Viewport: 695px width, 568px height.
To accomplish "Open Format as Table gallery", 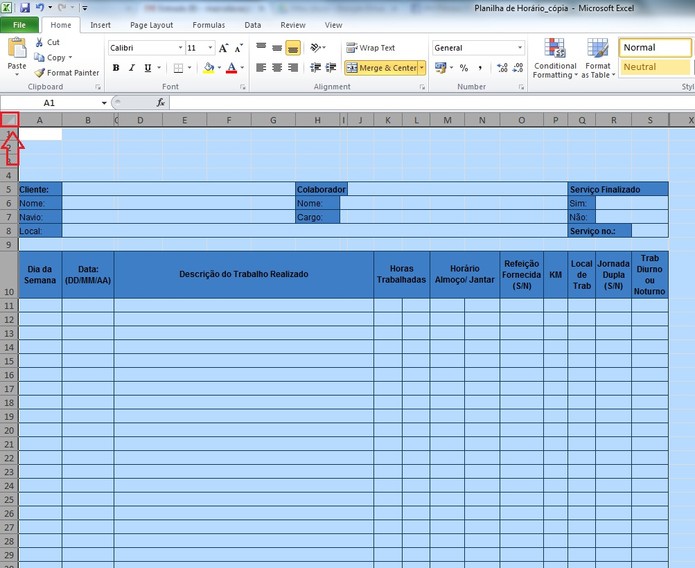I will pos(598,59).
